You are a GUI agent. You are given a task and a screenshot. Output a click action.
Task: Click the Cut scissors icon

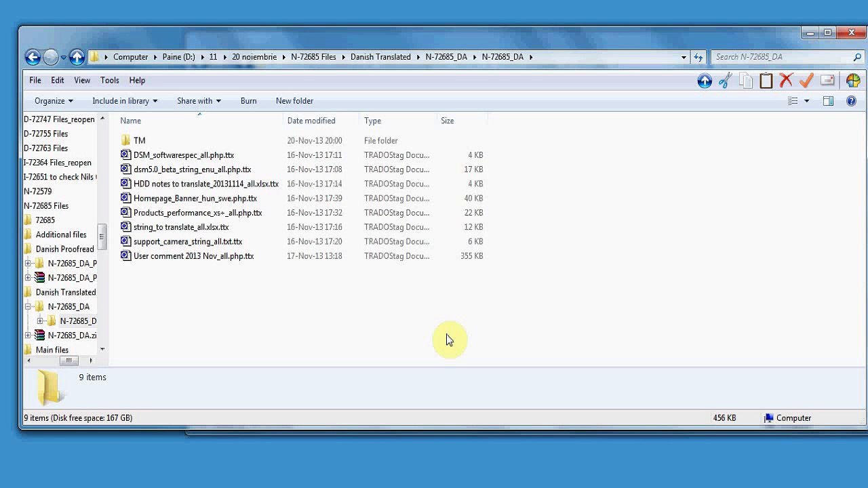(725, 81)
